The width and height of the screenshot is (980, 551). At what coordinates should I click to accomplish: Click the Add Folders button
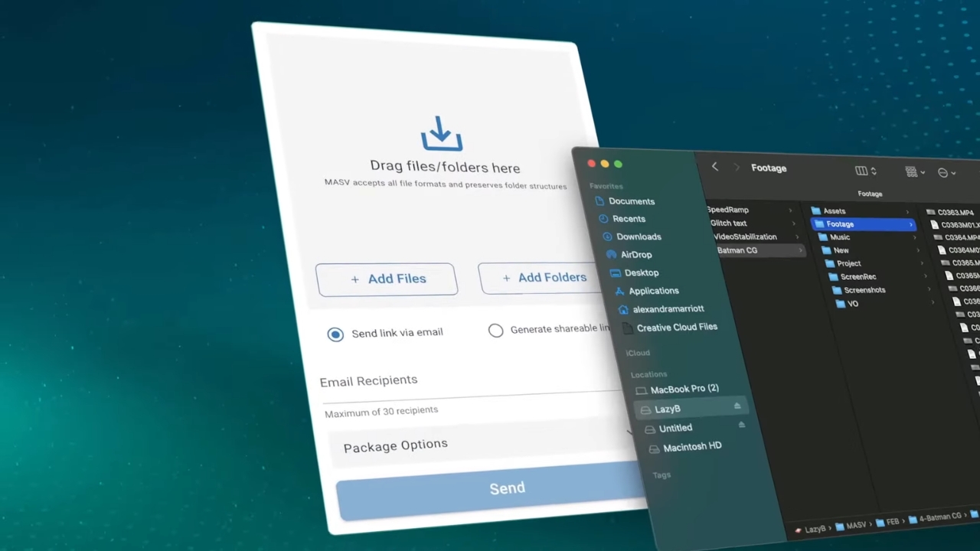click(541, 278)
